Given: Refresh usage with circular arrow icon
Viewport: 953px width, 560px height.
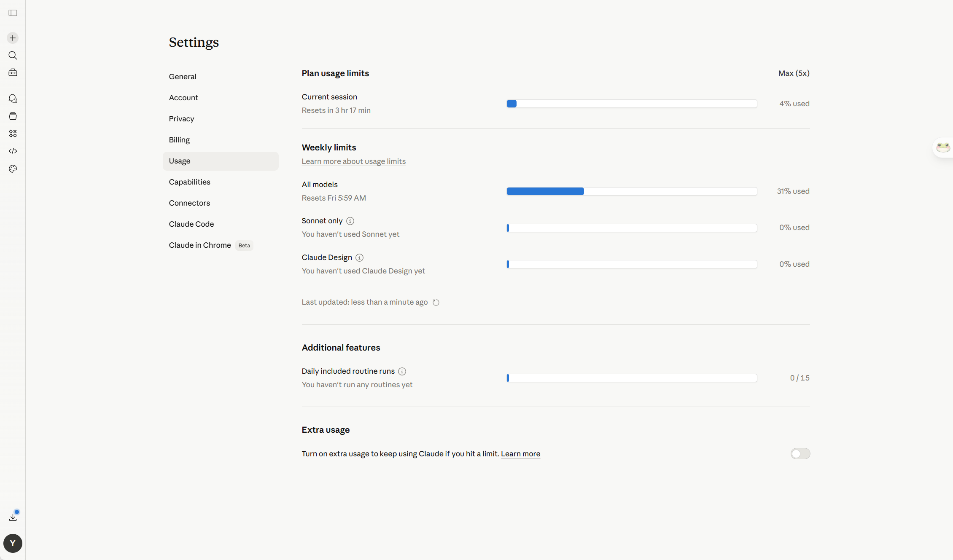Looking at the screenshot, I should [x=436, y=302].
